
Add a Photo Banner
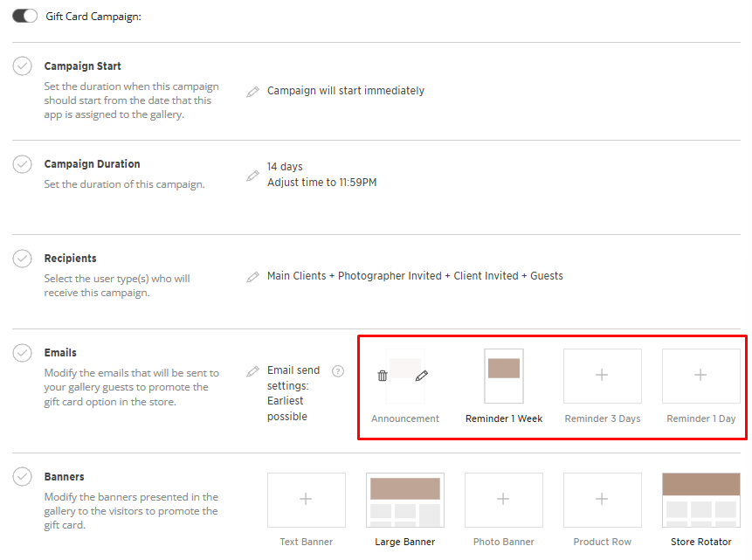(x=503, y=500)
